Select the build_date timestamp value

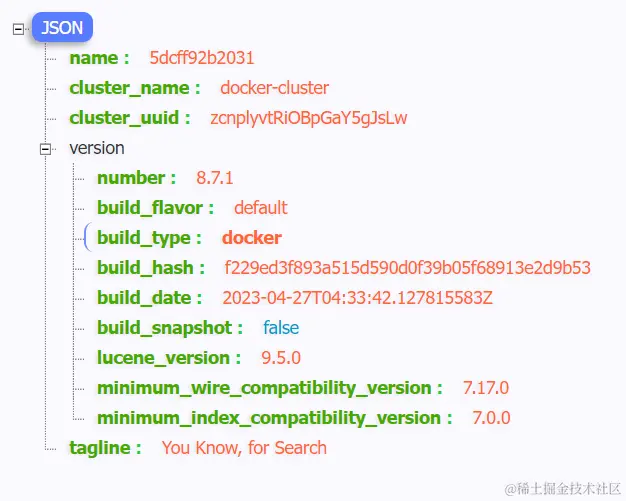point(357,298)
